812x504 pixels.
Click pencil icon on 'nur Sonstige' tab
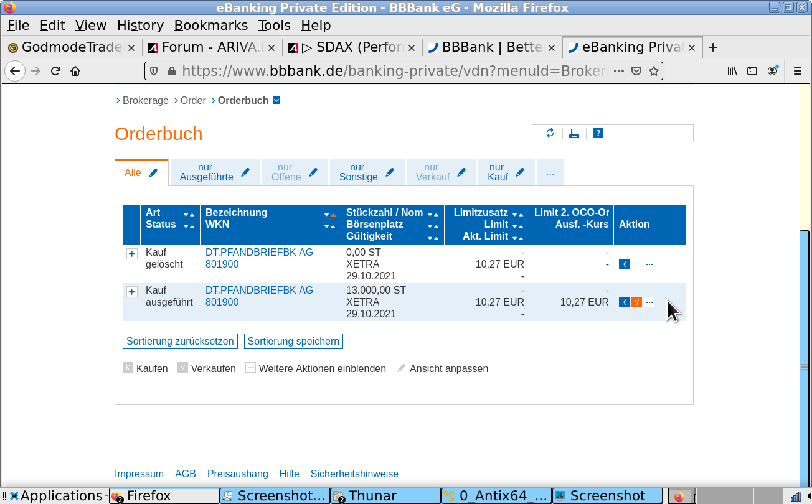click(390, 172)
